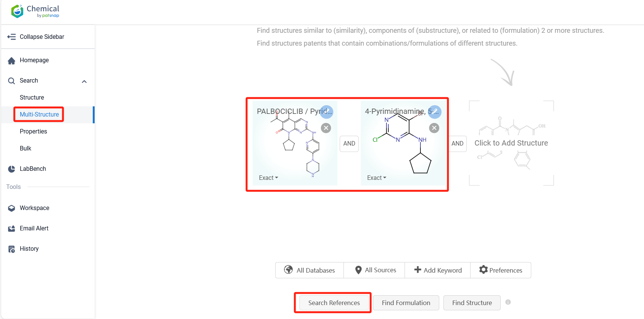Collapse the Search menu section
Screen dimensions: 644x319
pos(84,81)
